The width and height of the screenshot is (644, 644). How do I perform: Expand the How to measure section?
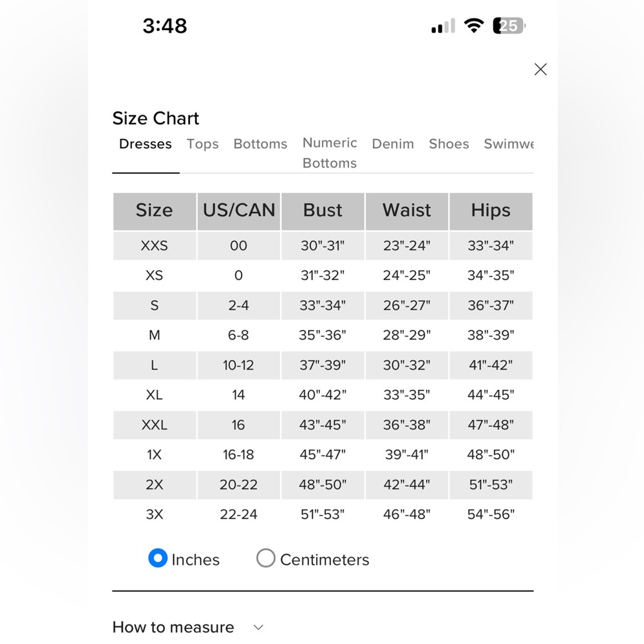[189, 627]
